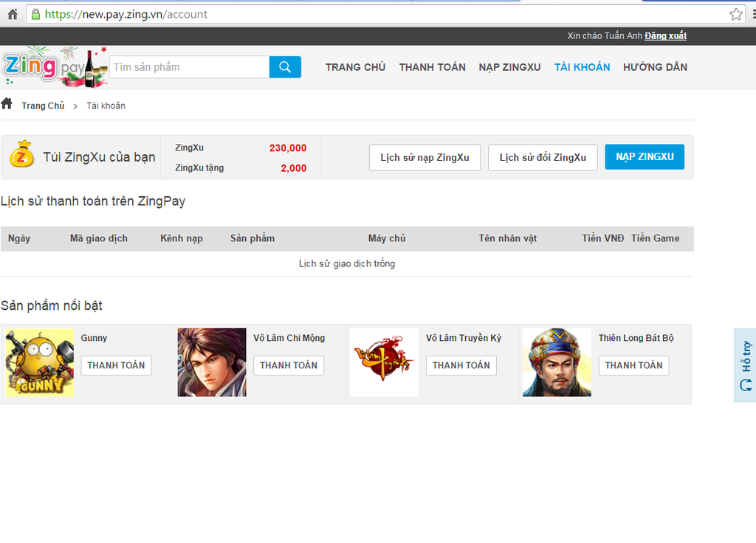The width and height of the screenshot is (756, 543).
Task: Click THANH TOÁN under Võ Lâm Chi Mộng
Action: click(x=289, y=365)
